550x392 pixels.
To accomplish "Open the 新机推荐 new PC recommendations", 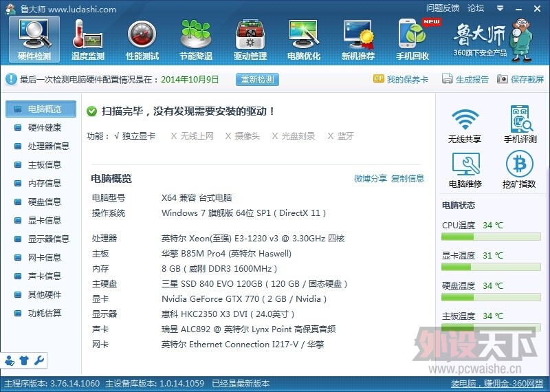I will (358, 39).
